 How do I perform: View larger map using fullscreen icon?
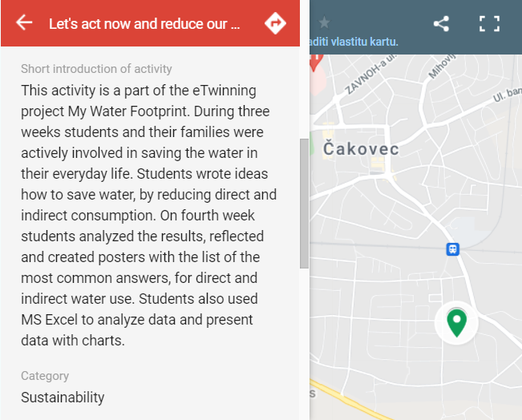pos(489,23)
